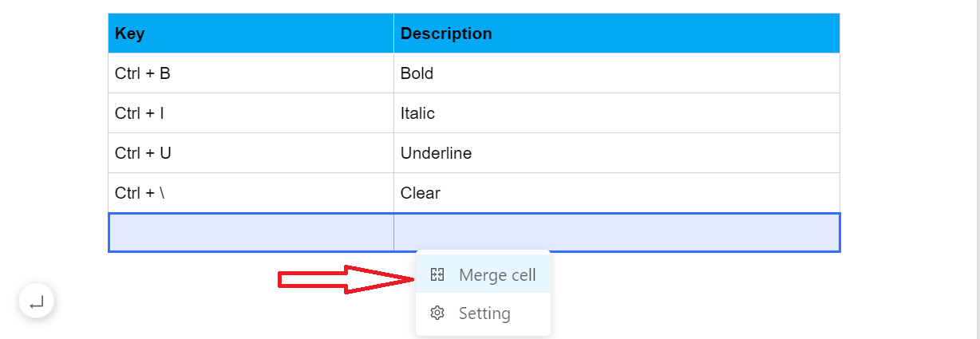Click the Ctrl + I cell
Viewport: 980px width, 339px height.
[x=251, y=113]
